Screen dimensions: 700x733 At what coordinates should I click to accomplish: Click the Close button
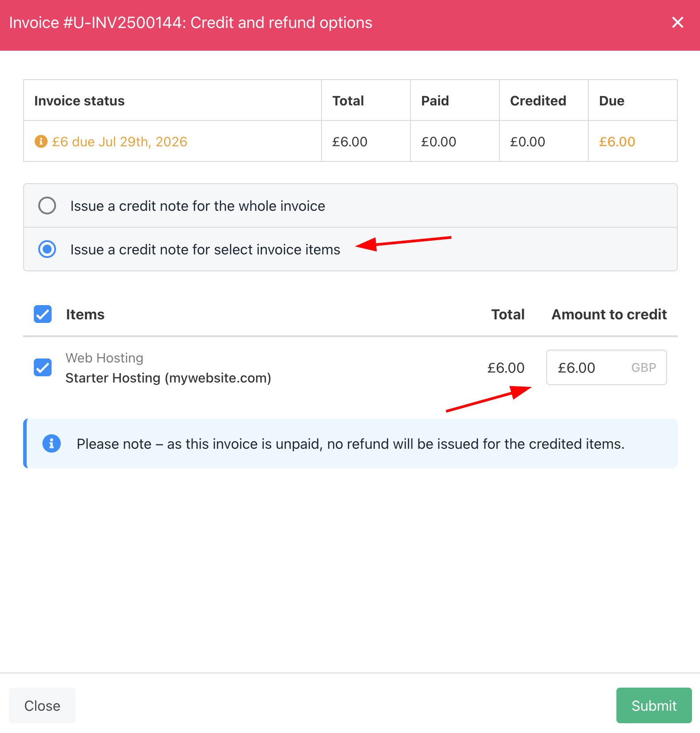(42, 705)
